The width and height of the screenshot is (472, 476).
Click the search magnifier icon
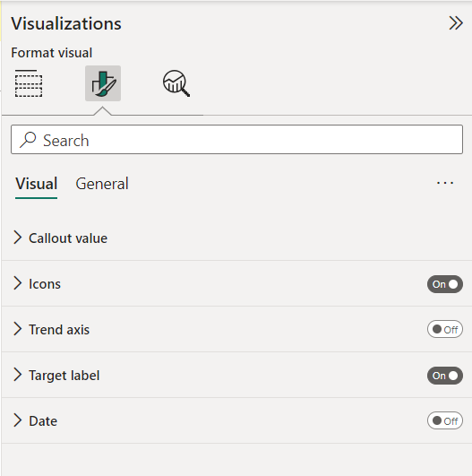click(28, 140)
